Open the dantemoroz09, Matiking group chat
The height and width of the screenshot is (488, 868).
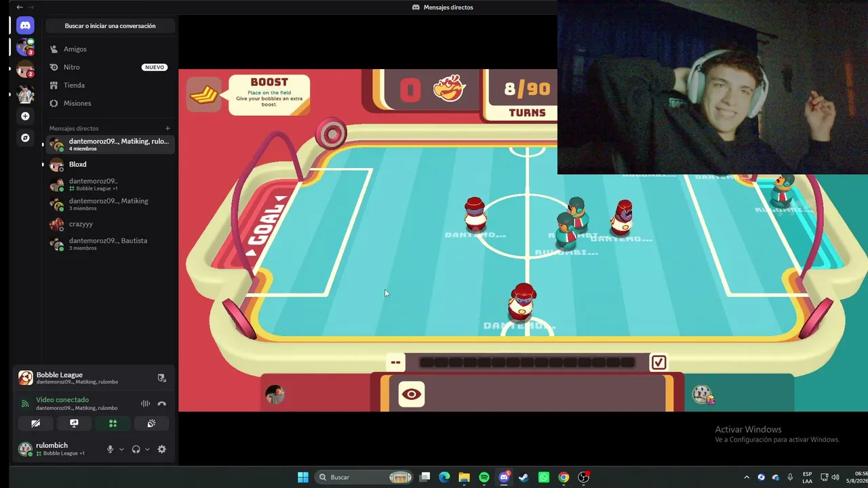[x=111, y=204]
